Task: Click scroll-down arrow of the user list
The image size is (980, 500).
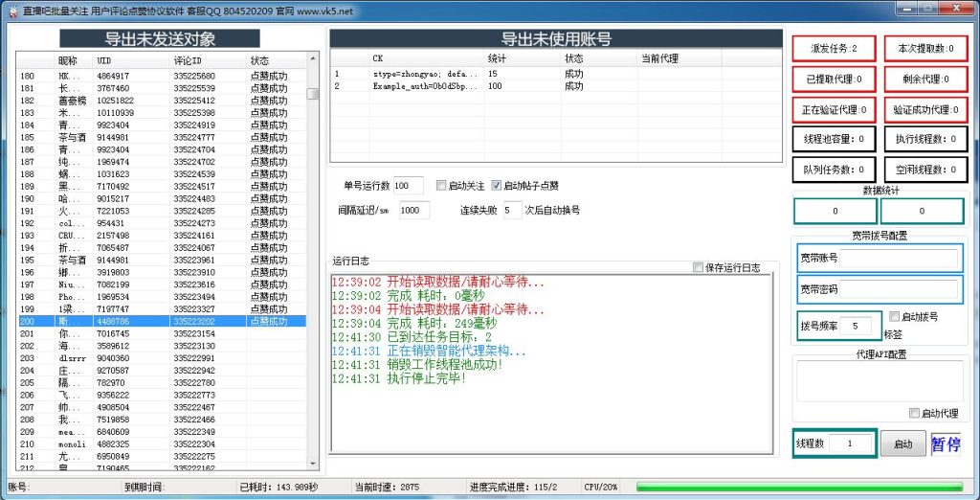Action: 312,465
